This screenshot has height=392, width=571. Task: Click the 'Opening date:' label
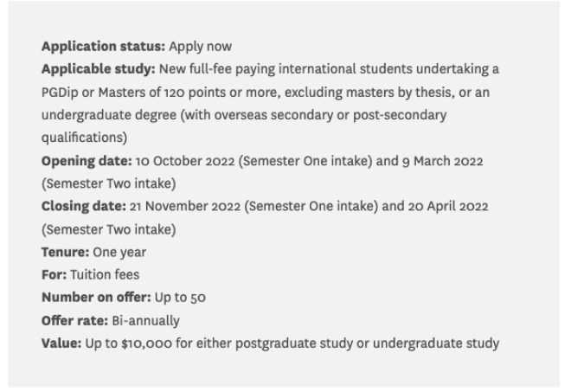[87, 162]
